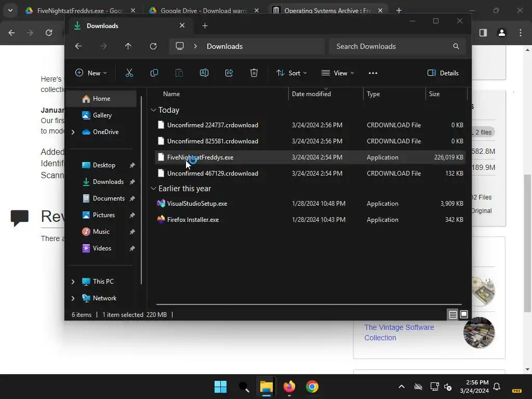Select Firefox Installer.exe file
This screenshot has width=532, height=399.
click(x=310, y=220)
